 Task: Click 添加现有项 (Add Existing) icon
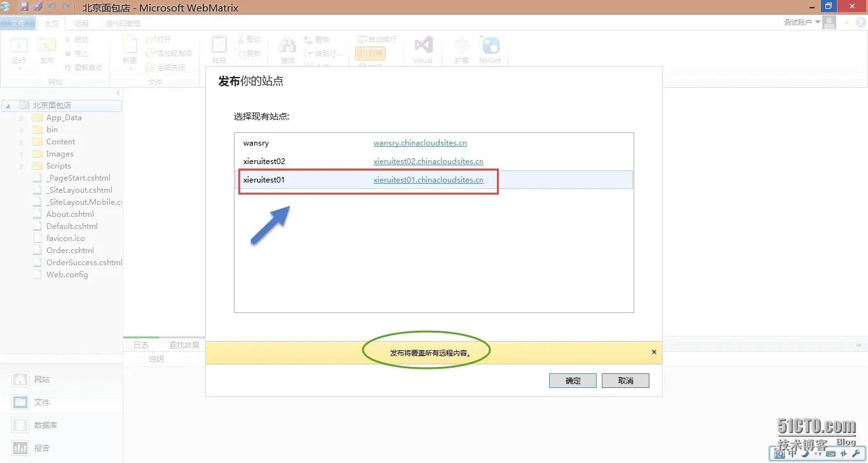click(151, 53)
